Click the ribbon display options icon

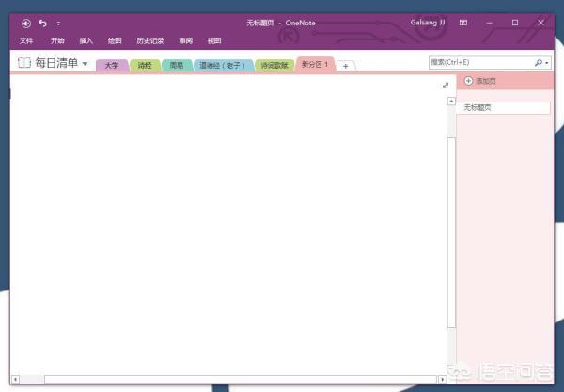coord(462,22)
